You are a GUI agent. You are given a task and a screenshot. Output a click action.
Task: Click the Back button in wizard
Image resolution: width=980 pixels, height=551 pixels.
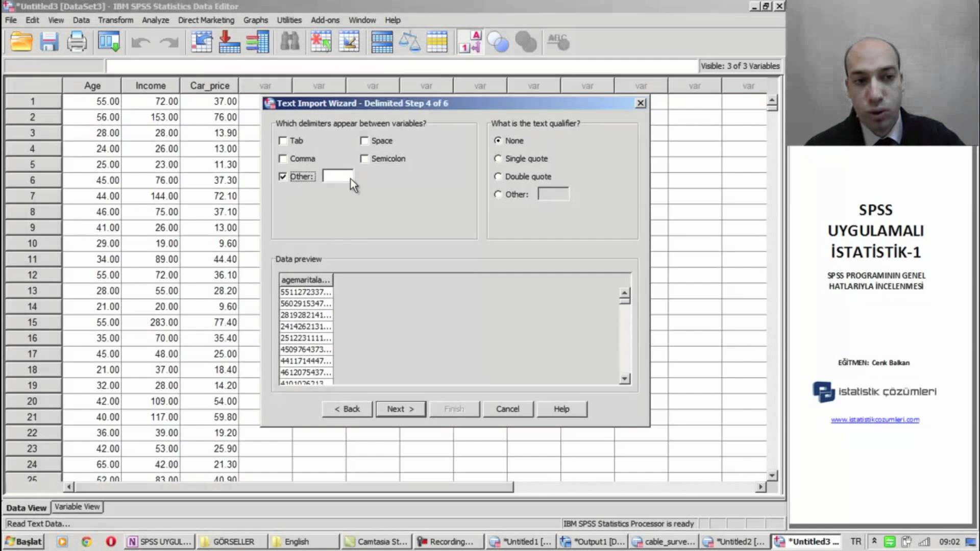click(x=347, y=409)
